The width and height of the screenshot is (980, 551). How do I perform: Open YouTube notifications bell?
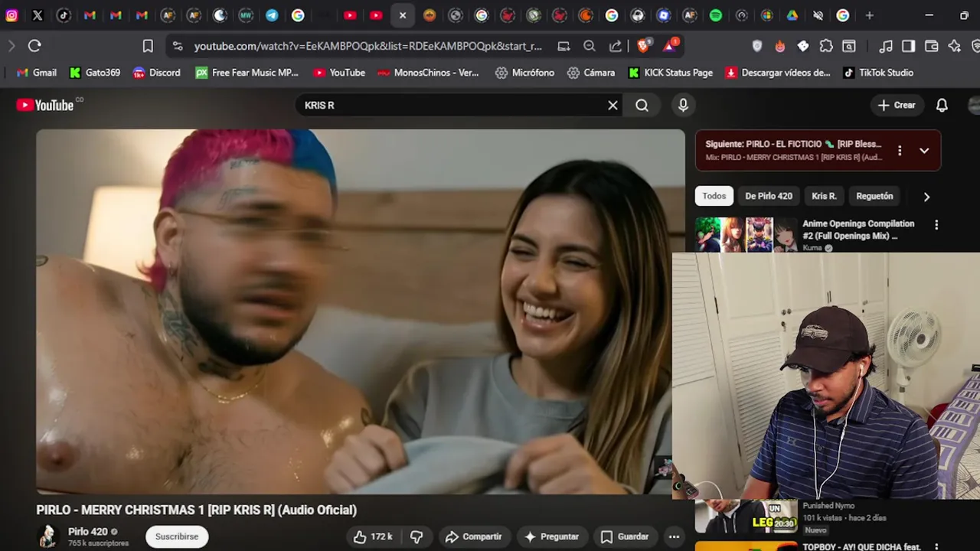(x=942, y=106)
